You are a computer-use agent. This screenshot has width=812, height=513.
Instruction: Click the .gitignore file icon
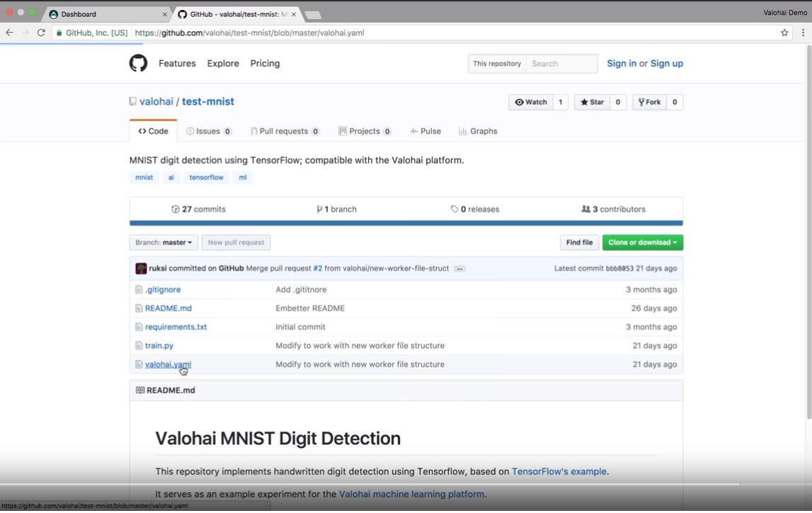(x=139, y=290)
